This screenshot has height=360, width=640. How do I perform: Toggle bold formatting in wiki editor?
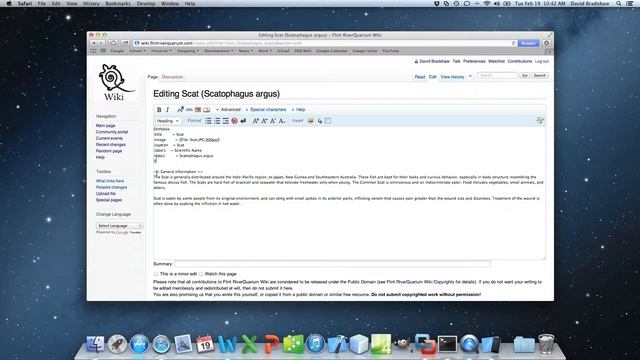click(x=159, y=110)
